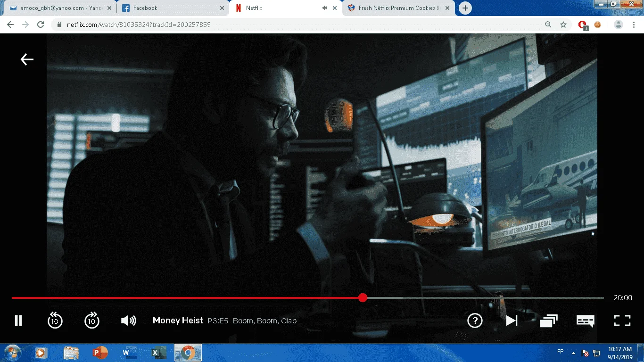Click the FP input language indicator
This screenshot has height=362, width=644.
click(x=561, y=352)
